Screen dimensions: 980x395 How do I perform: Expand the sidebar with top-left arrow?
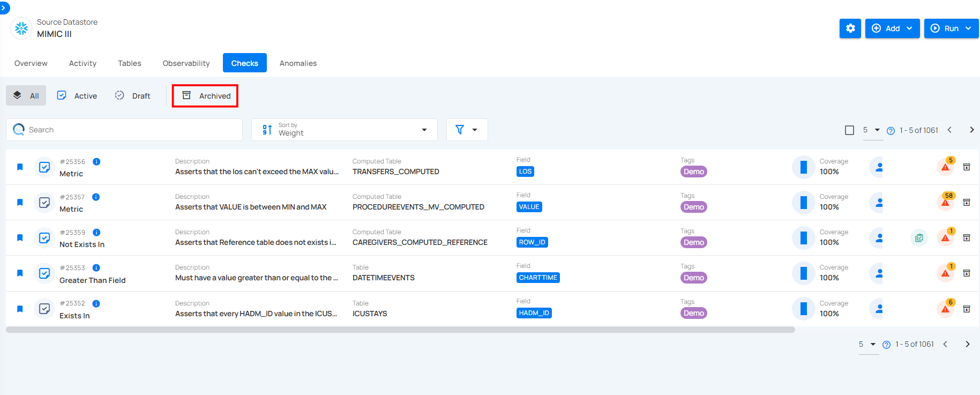coord(4,8)
